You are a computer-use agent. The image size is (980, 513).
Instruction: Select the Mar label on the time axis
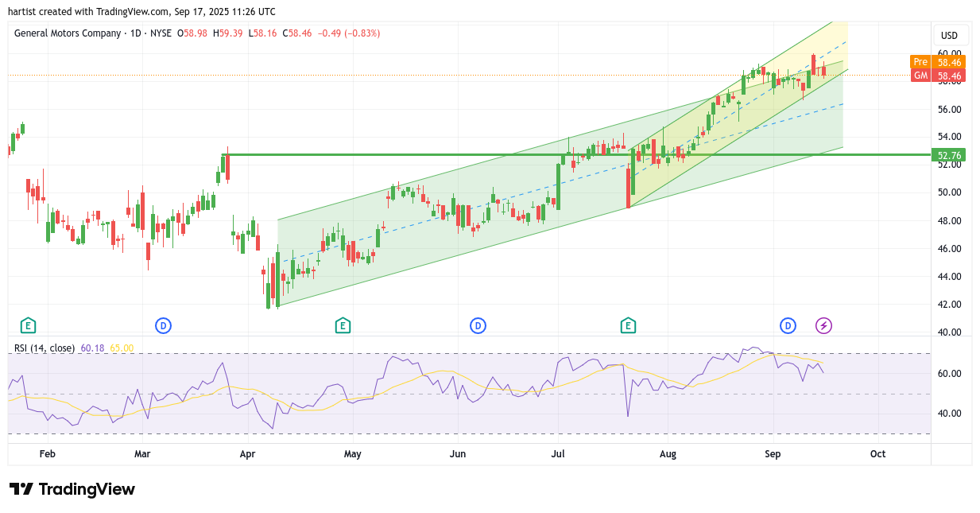point(142,454)
